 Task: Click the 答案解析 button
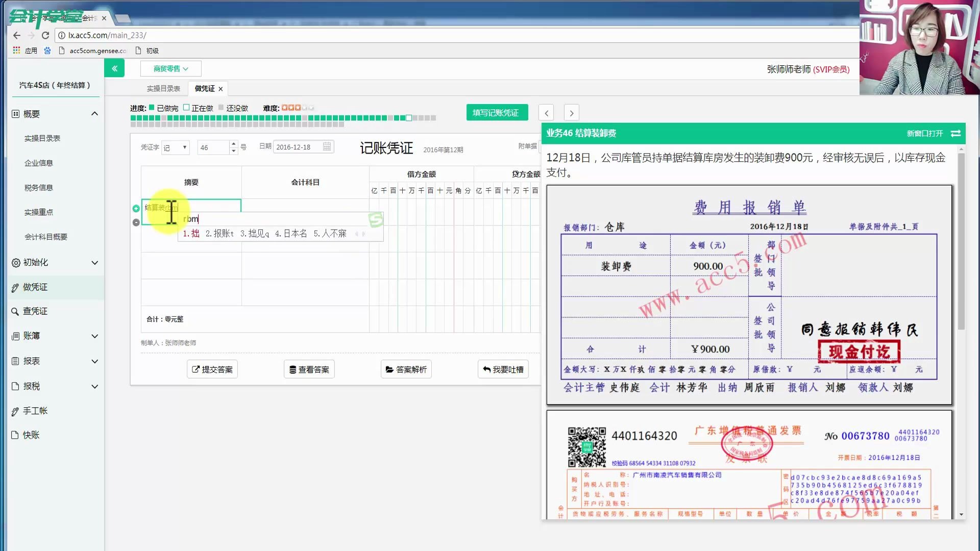tap(406, 369)
